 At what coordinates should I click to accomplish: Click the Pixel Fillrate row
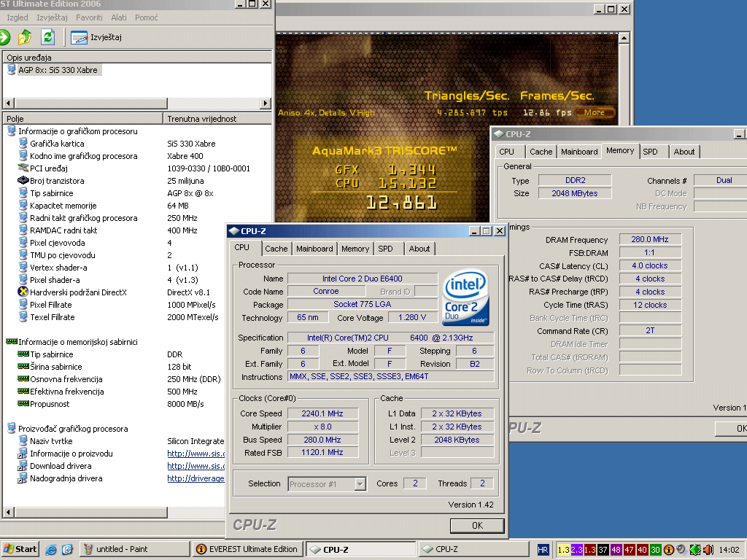click(x=115, y=305)
